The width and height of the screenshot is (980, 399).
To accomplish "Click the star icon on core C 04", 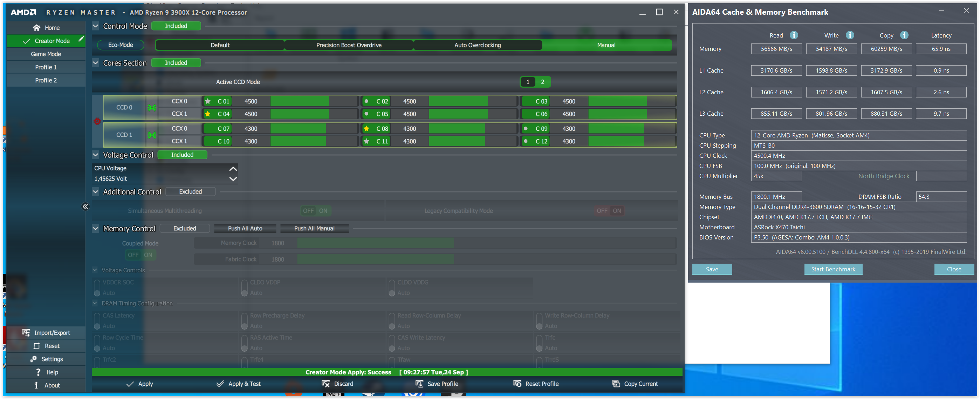I will (208, 114).
